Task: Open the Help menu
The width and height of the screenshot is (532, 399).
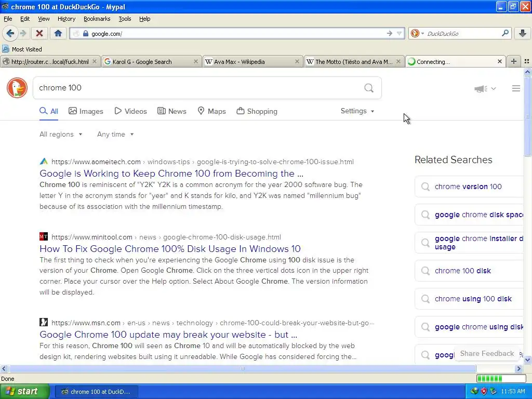Action: pyautogui.click(x=144, y=19)
